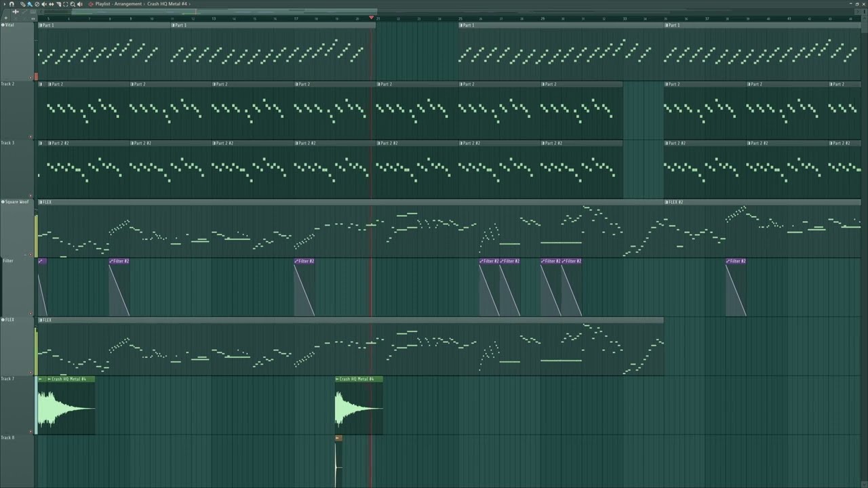Screen dimensions: 868x488
Task: Select the Mute tool
Action: 43,4
